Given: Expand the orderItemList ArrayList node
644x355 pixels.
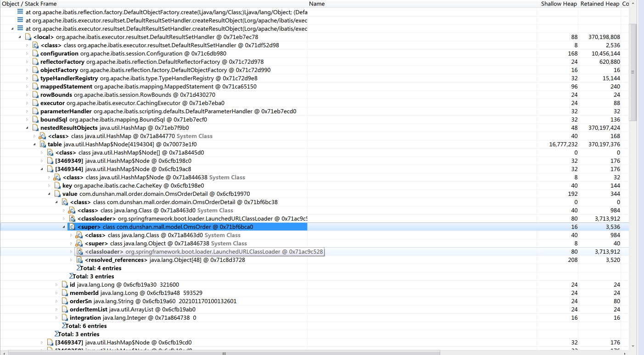Looking at the screenshot, I should (x=56, y=310).
